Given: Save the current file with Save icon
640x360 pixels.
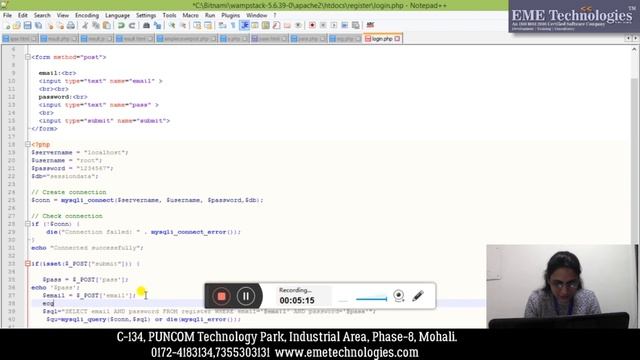Looking at the screenshot, I should pyautogui.click(x=27, y=26).
